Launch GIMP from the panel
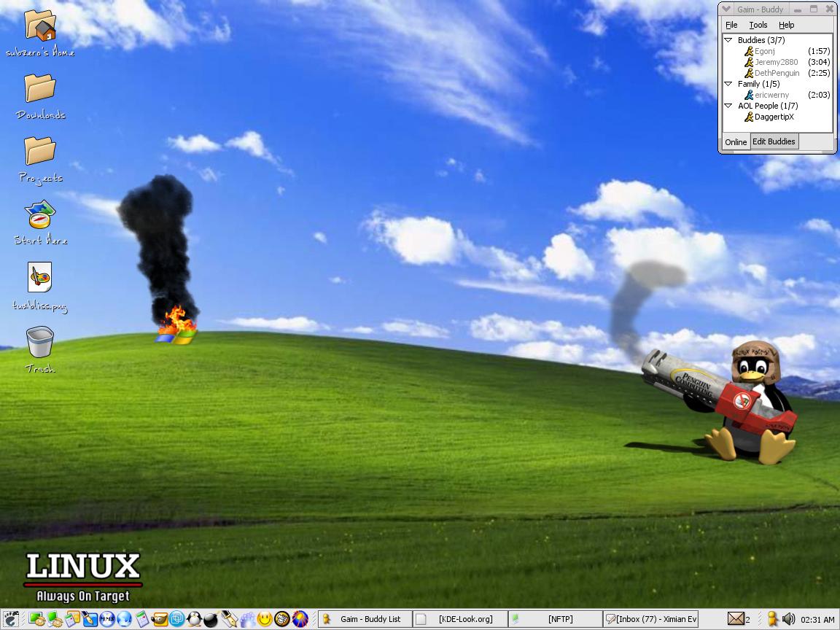This screenshot has height=630, width=840. click(160, 619)
